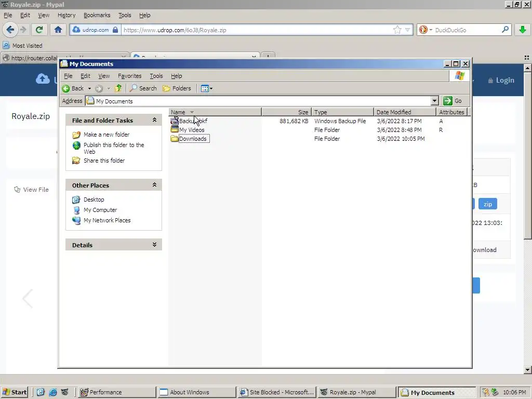Click the Go button beside Address bar
This screenshot has height=399, width=532.
tap(453, 101)
